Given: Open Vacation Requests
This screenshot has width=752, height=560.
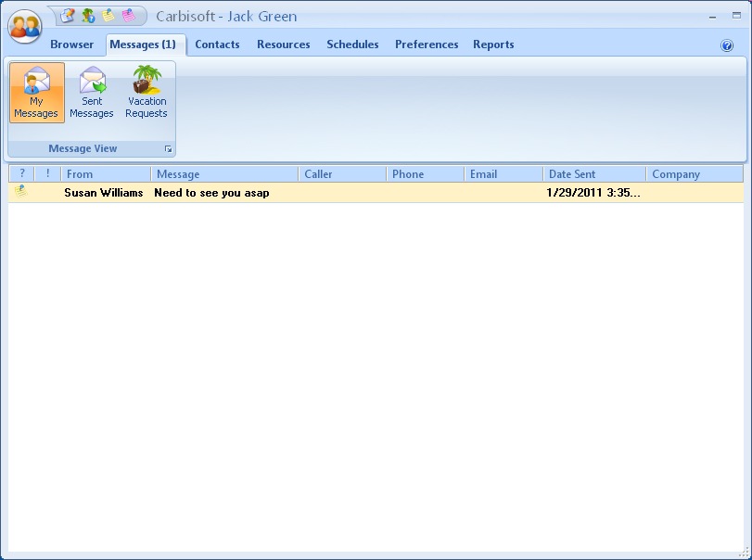Looking at the screenshot, I should click(x=147, y=93).
